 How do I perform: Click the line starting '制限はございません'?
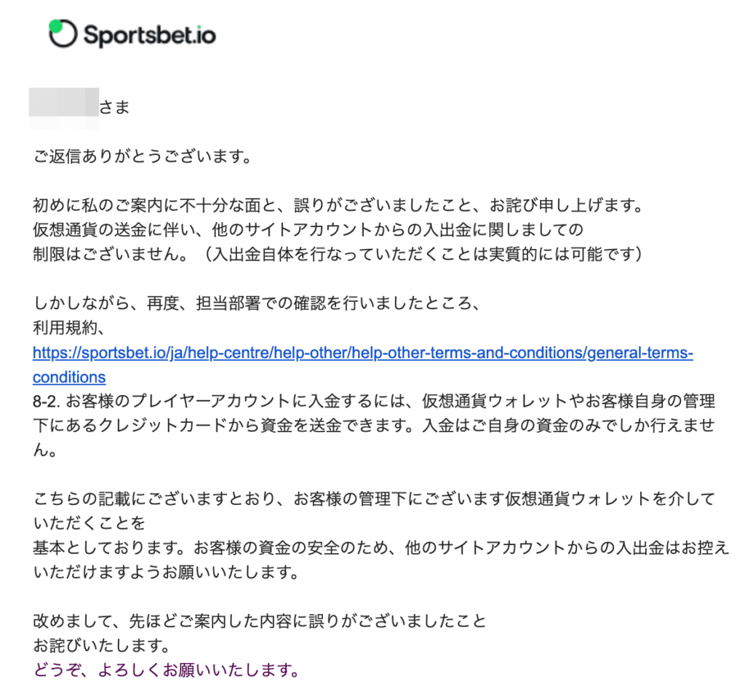pos(338,254)
